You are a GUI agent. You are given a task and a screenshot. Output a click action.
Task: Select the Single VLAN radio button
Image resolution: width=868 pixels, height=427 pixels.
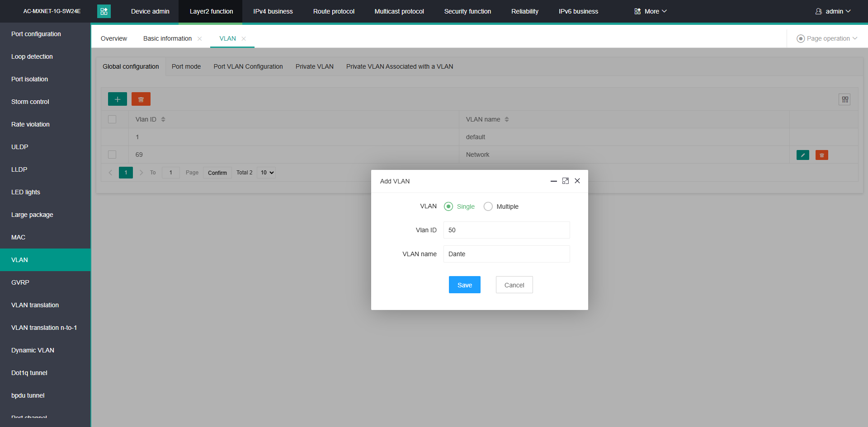[x=448, y=206]
